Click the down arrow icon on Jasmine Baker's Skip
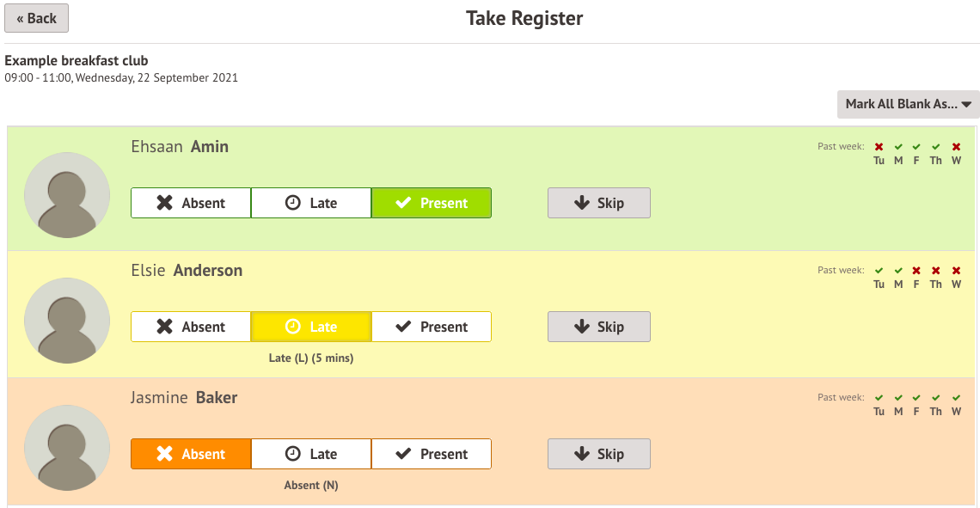 tap(582, 454)
